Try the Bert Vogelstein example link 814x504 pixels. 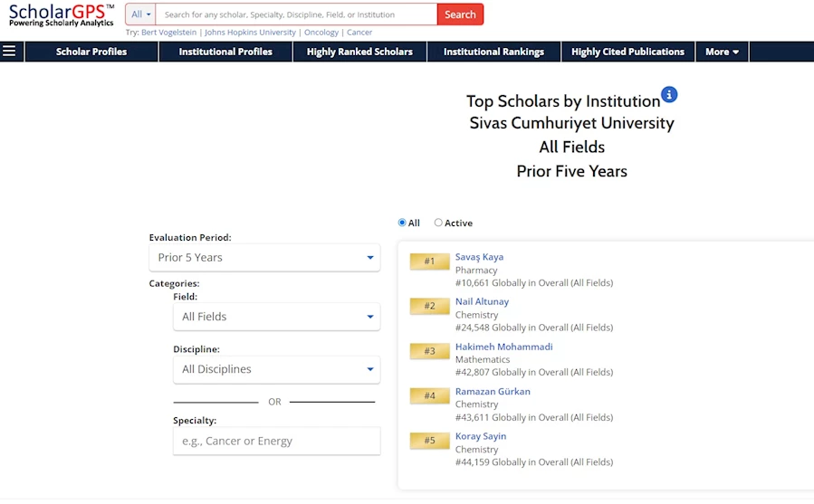[x=168, y=33]
